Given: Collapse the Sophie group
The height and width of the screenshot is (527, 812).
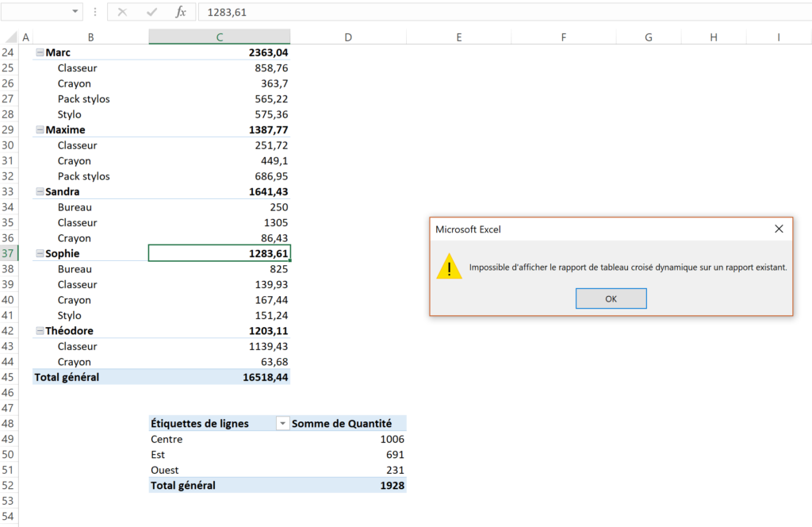Looking at the screenshot, I should 40,254.
